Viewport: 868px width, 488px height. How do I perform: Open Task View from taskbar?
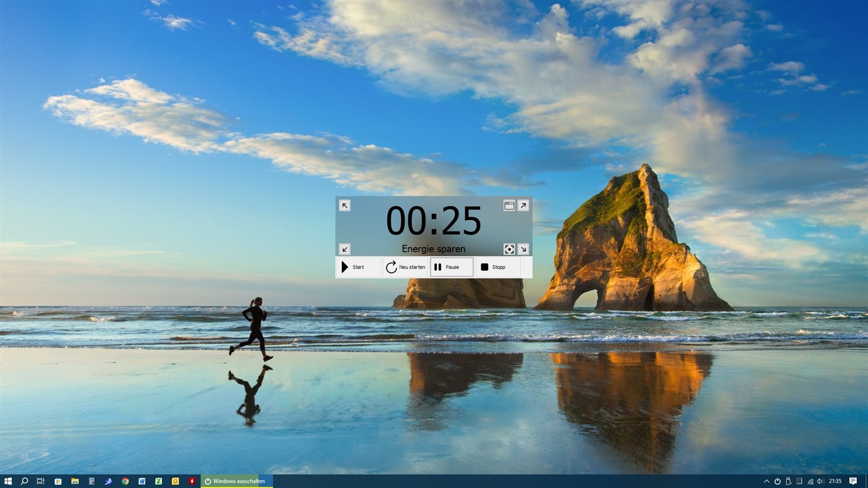[x=40, y=481]
